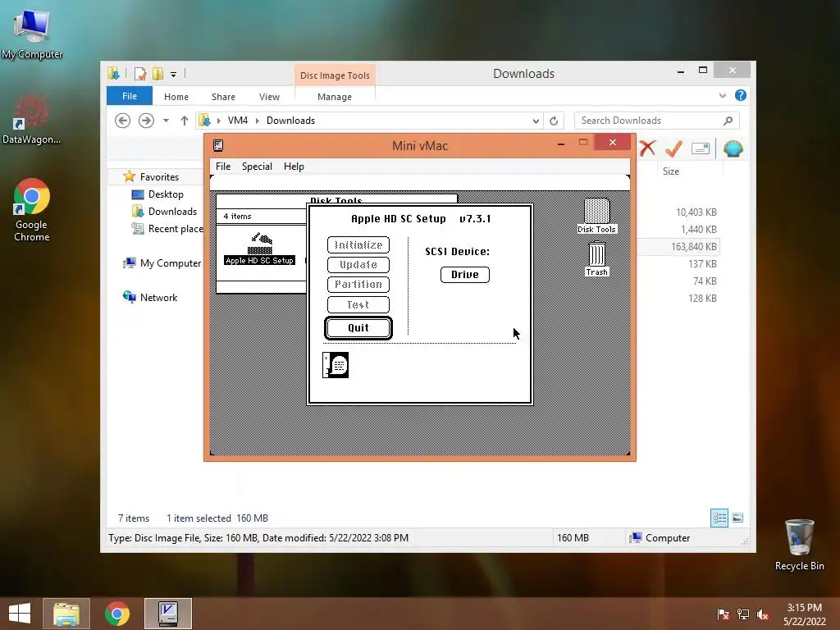Click the dimmed Partition button
Viewport: 840px width, 630px height.
point(358,285)
